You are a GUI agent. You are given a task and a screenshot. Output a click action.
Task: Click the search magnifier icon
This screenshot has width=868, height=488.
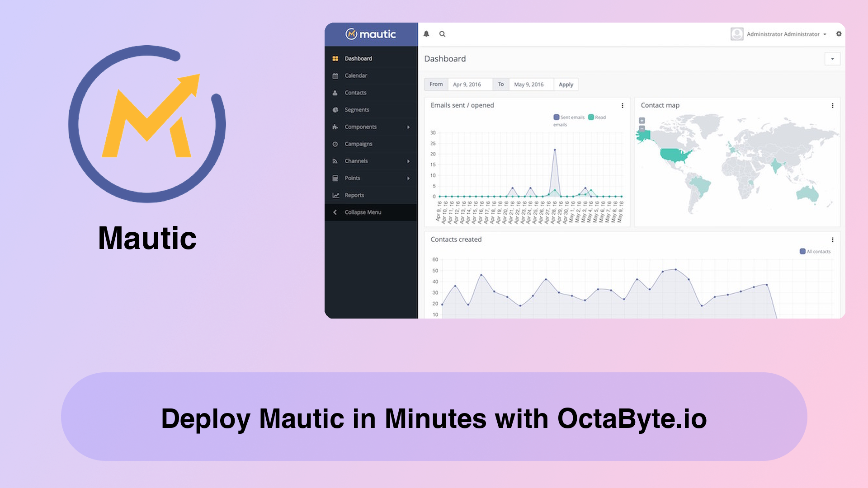[442, 34]
